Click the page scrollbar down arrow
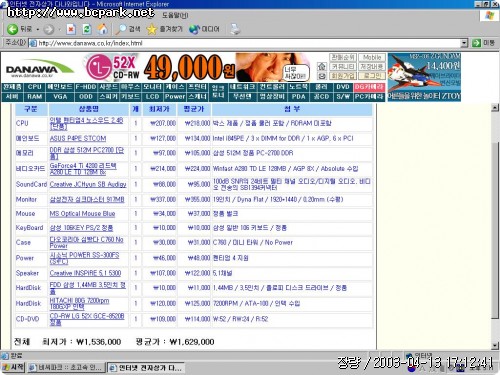This screenshot has height=375, width=500. 495,345
